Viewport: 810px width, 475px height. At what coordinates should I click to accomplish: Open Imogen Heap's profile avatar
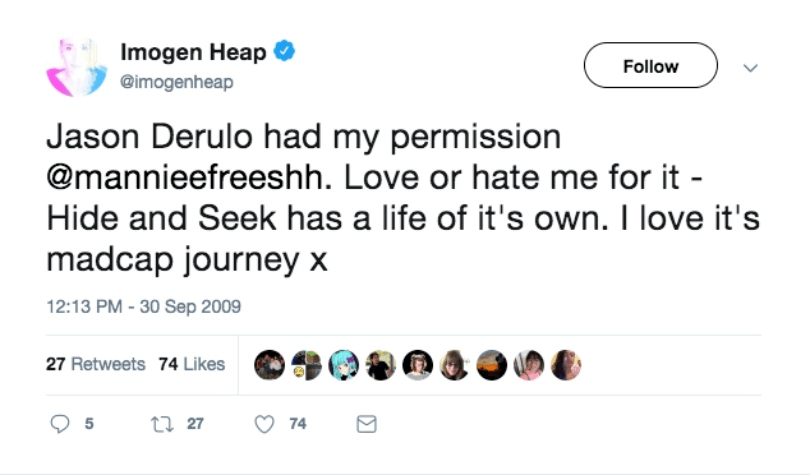tap(77, 69)
